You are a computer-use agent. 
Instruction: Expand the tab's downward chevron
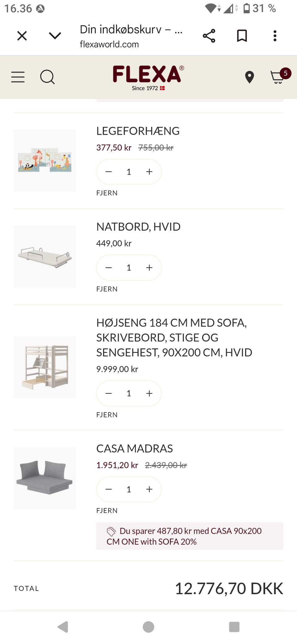coord(55,36)
